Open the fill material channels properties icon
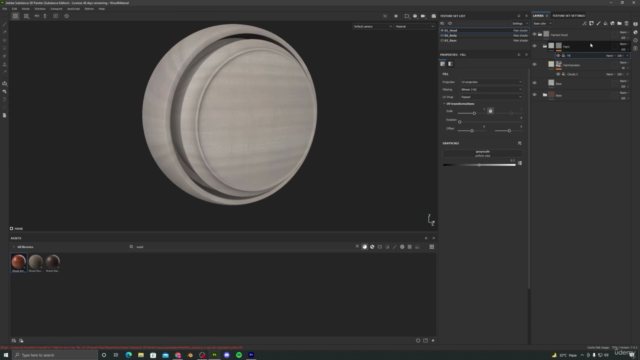Viewport: 640px width, 360px height. [x=442, y=64]
